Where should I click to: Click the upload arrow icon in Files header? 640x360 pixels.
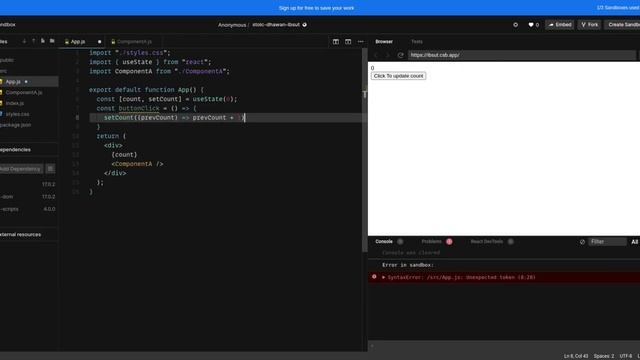(x=33, y=41)
